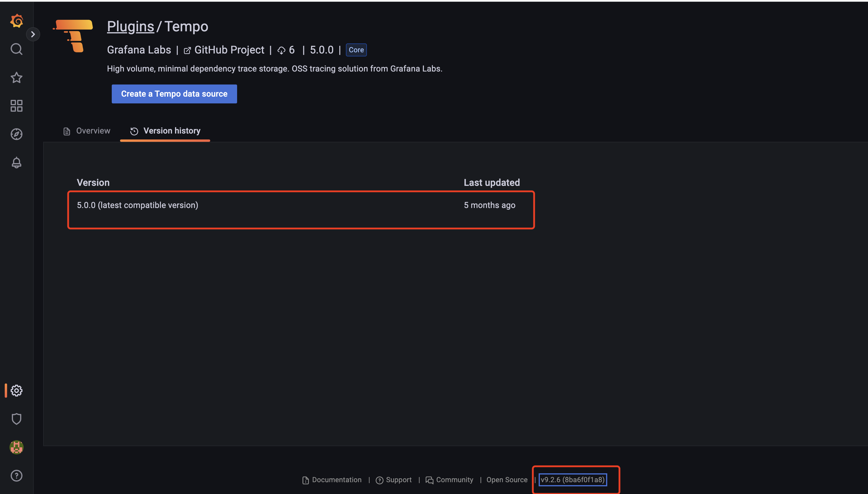Screen dimensions: 868x494
Task: Open the Alerting bell menu
Action: [x=16, y=162]
